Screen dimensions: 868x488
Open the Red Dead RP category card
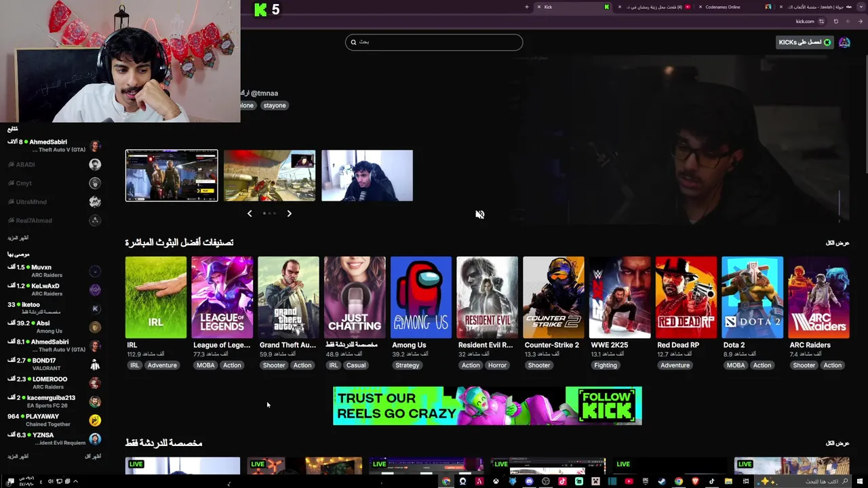pyautogui.click(x=686, y=297)
